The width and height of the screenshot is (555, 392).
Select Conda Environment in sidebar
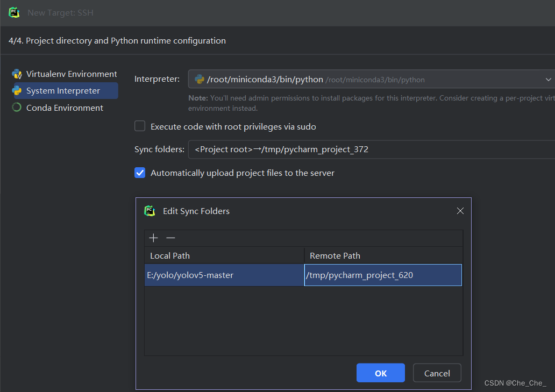click(x=65, y=108)
